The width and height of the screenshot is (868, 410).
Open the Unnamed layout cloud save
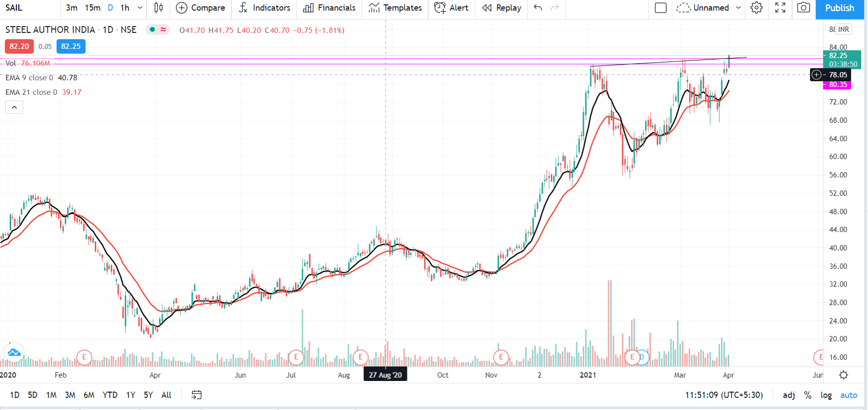(703, 8)
